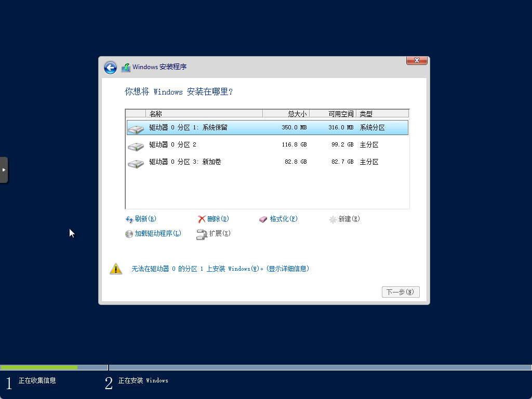The image size is (532, 399).
Task: Click the heading 你想将 Windows 安装在哪里?
Action: pos(179,91)
